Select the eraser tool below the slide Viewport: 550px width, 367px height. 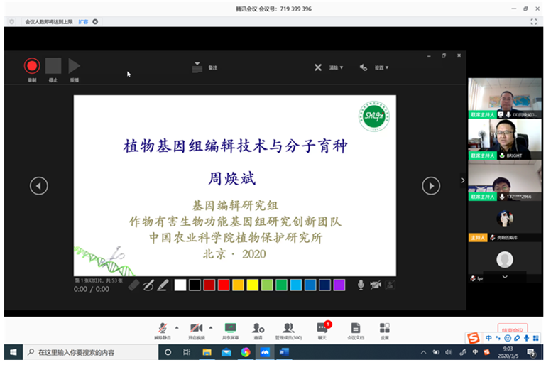[x=134, y=286]
